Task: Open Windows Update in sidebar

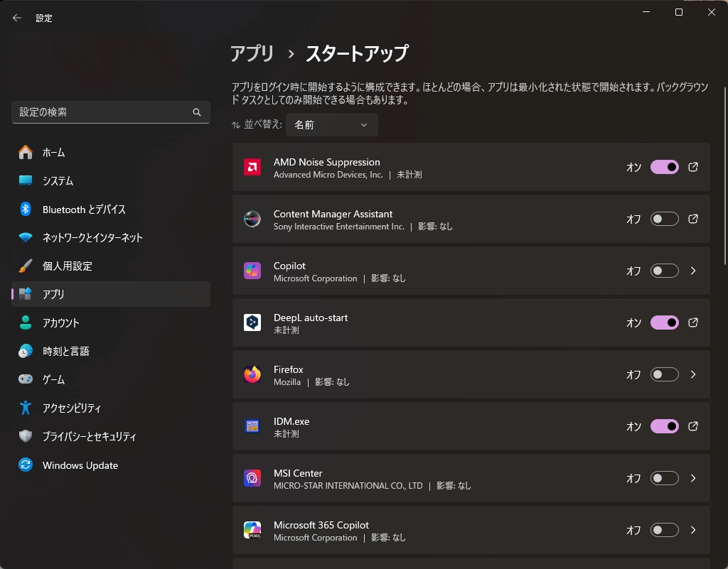Action: pos(111,465)
